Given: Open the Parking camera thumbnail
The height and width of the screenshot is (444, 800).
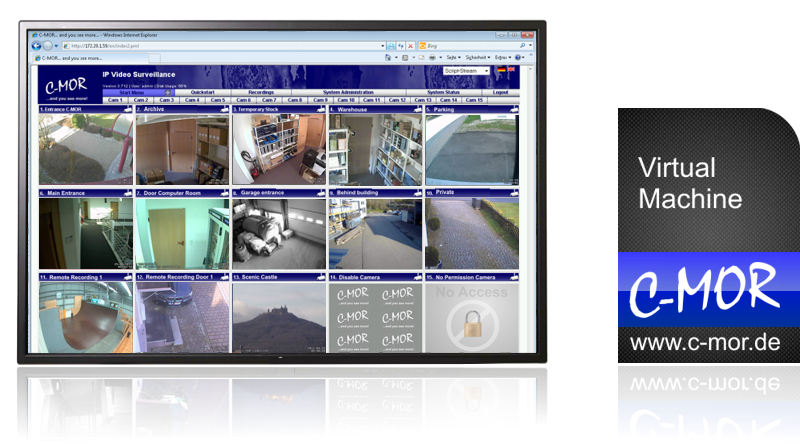Looking at the screenshot, I should [470, 150].
